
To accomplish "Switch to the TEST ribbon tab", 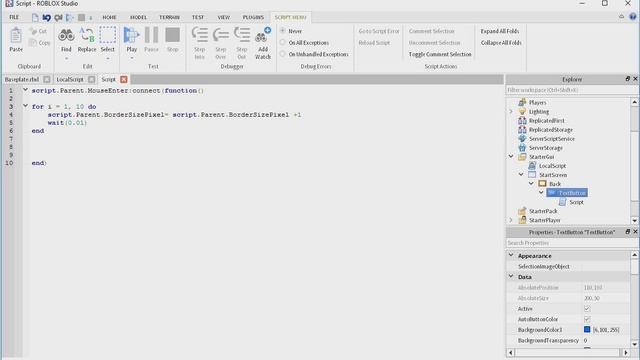I will pos(198,17).
